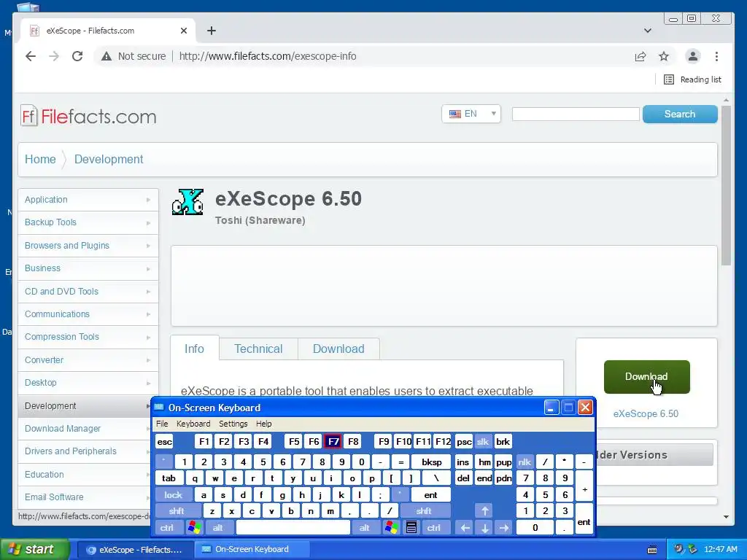
Task: Open the Desktop category
Action: (88, 383)
